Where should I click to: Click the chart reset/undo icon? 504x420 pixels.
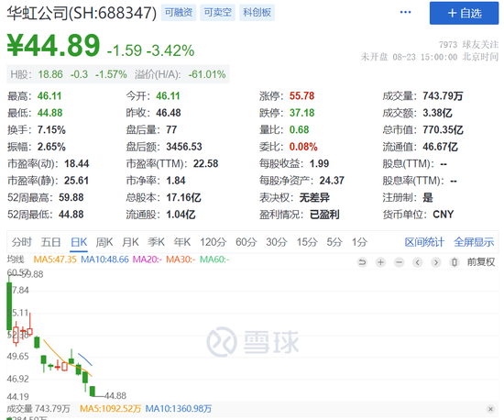362,262
